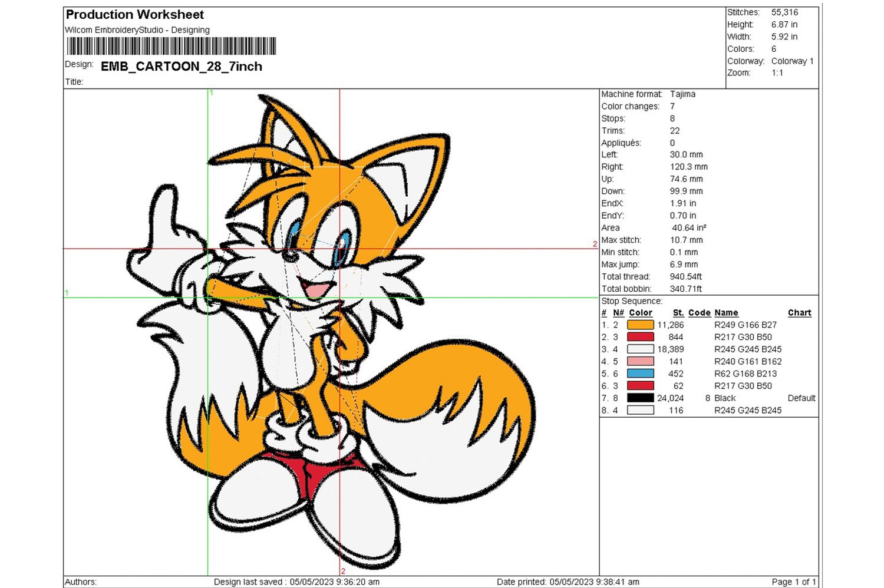Click the "Appliqués:" label

point(621,143)
